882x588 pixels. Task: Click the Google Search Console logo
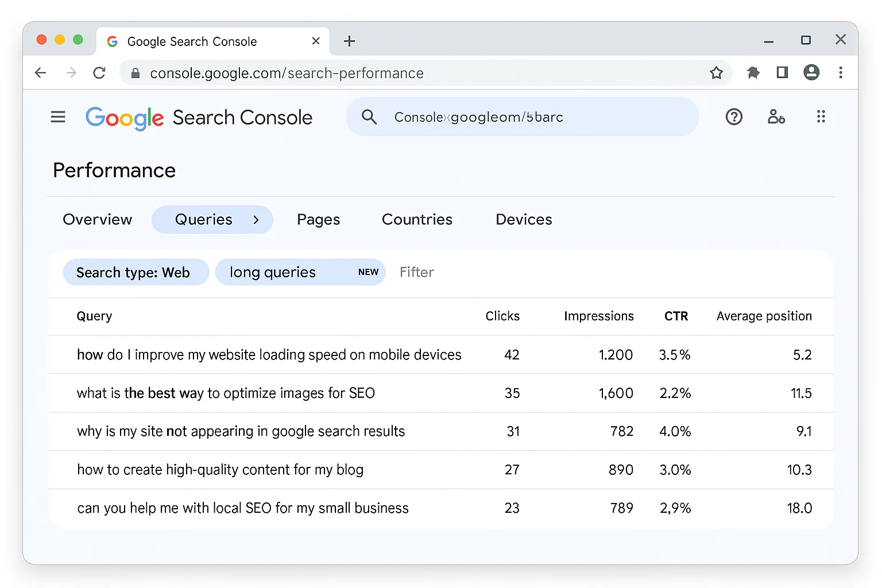coord(199,118)
